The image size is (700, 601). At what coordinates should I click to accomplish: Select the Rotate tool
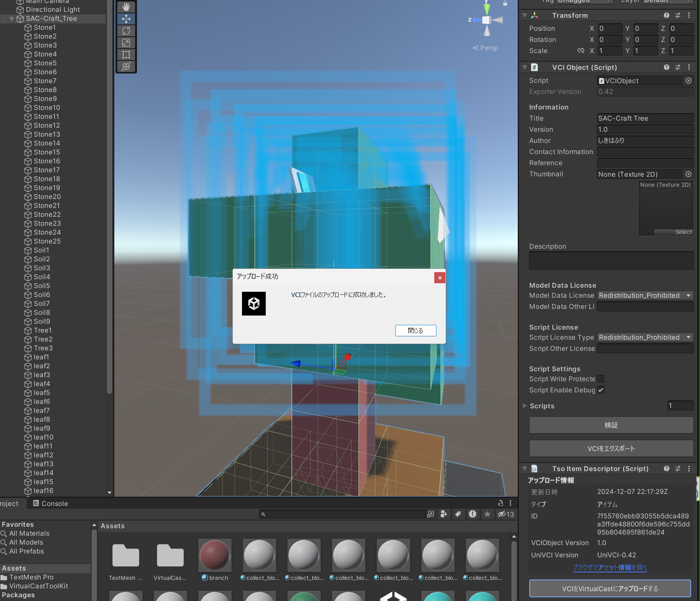click(126, 31)
